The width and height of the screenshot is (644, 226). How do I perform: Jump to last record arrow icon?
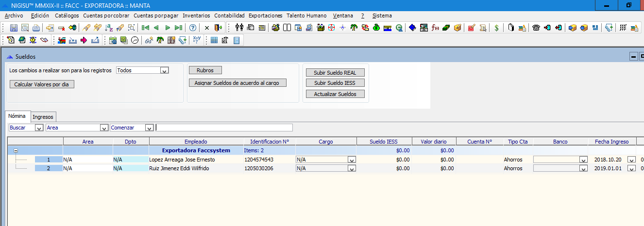pyautogui.click(x=178, y=28)
